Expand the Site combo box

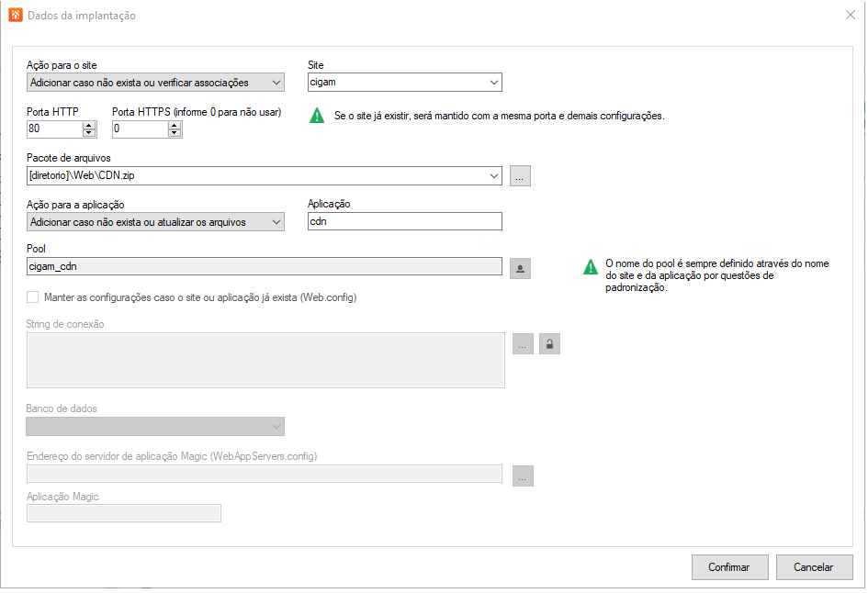(494, 83)
